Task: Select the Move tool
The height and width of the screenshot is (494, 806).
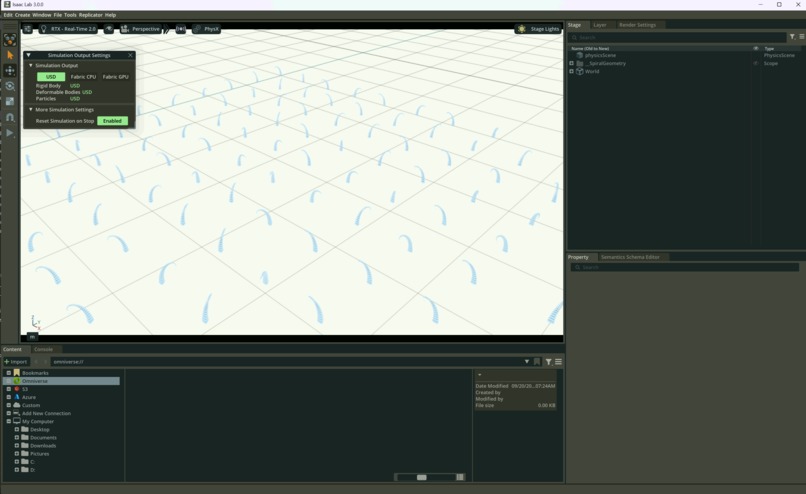Action: 10,70
